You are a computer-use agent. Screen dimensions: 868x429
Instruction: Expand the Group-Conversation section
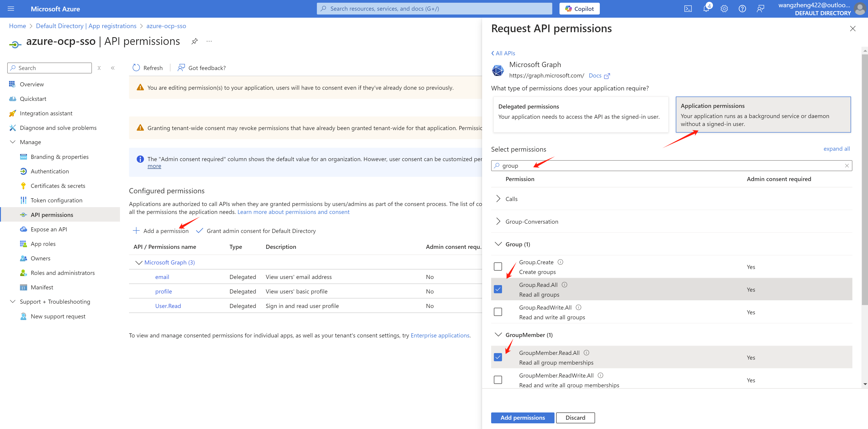pyautogui.click(x=498, y=221)
